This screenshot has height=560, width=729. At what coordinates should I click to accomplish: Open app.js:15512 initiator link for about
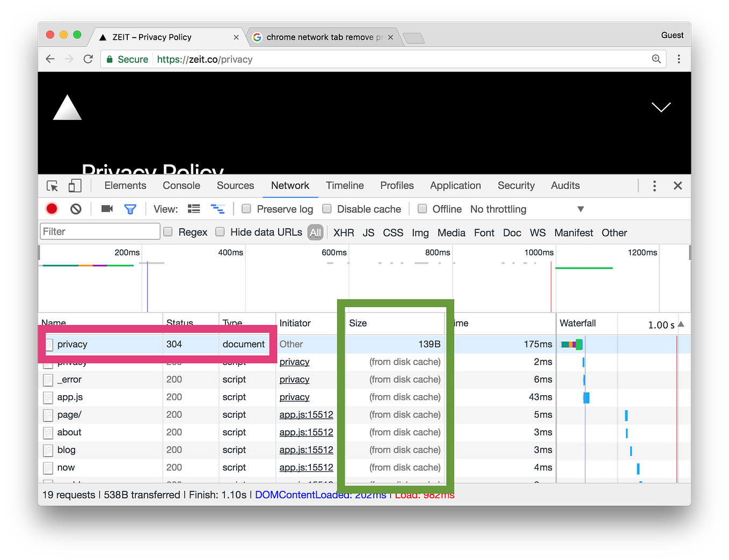306,433
